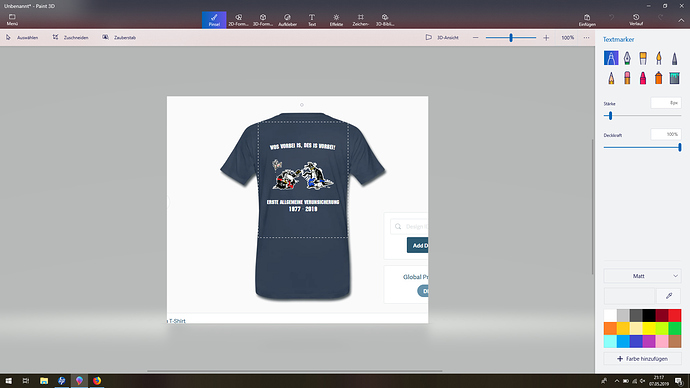Expand the Matt material dropdown
690x388 pixels.
(642, 276)
